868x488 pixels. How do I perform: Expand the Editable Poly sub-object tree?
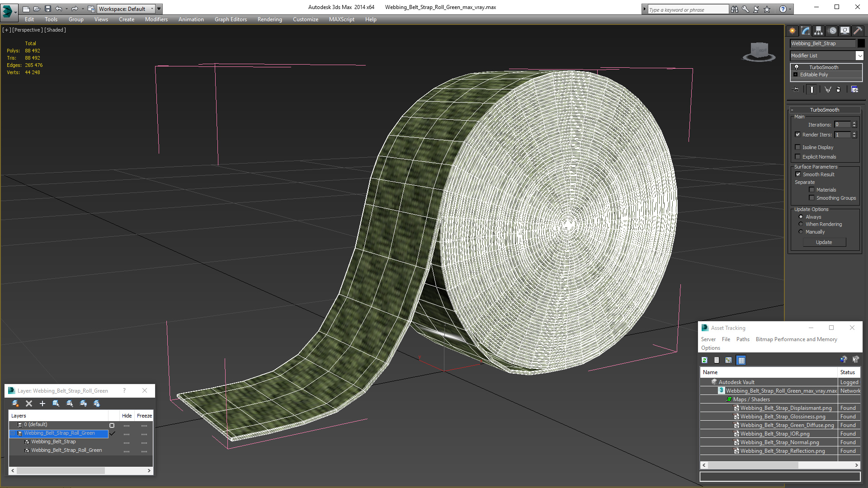tap(796, 75)
